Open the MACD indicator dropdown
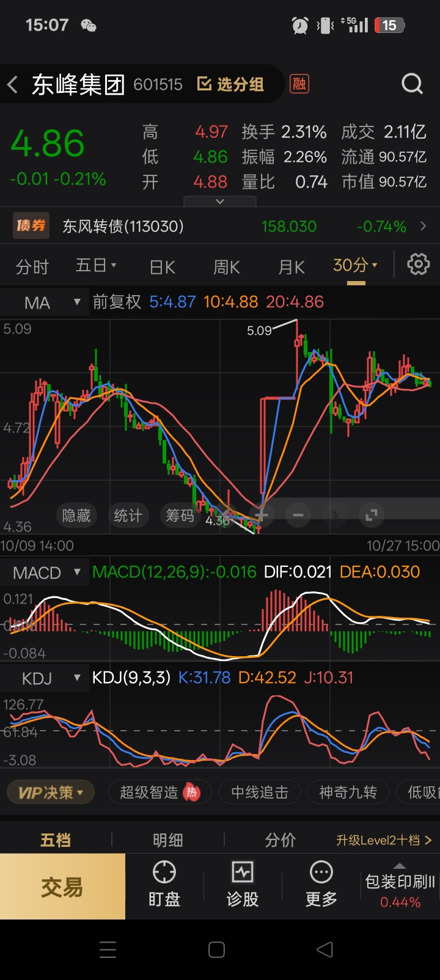Image resolution: width=440 pixels, height=980 pixels. 43,573
